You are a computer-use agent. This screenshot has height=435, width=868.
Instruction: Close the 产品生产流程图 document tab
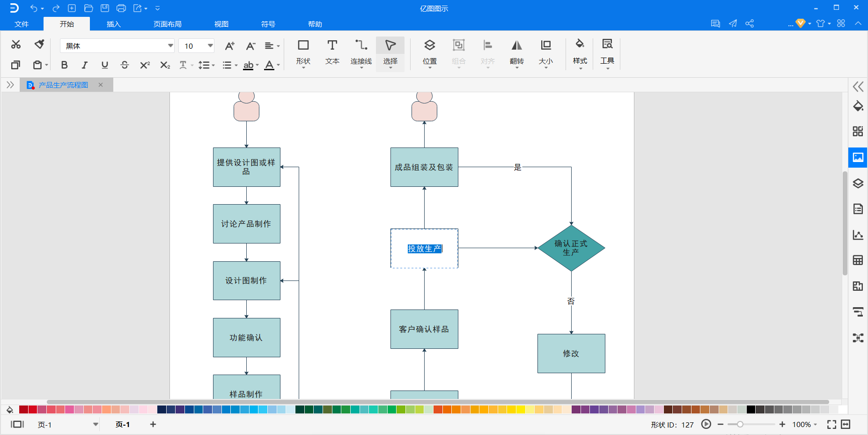pos(101,85)
